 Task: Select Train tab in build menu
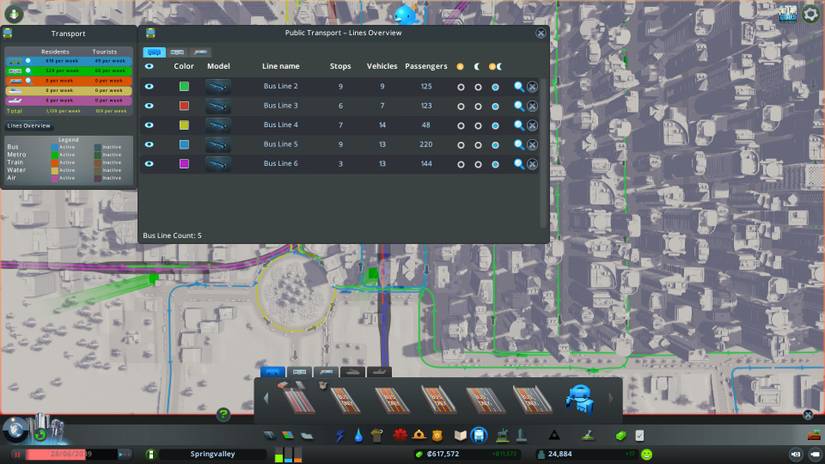tap(326, 372)
